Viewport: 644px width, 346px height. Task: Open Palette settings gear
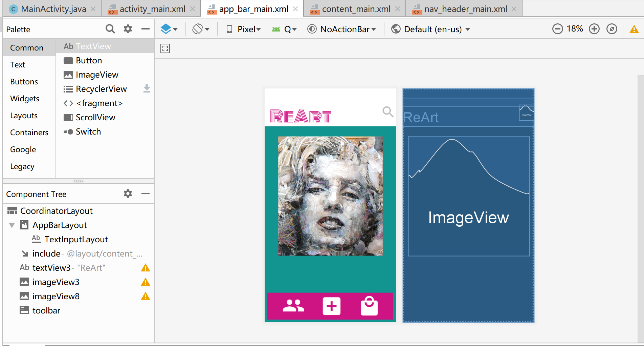128,29
